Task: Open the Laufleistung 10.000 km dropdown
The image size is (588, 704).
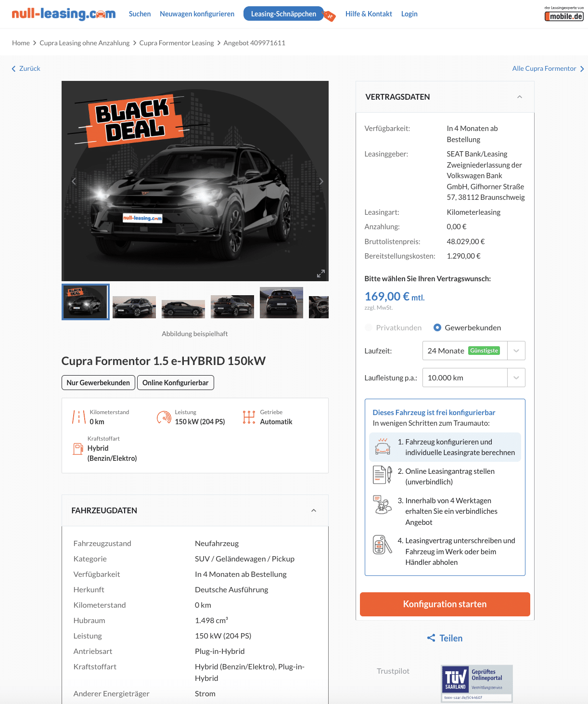Action: [473, 378]
